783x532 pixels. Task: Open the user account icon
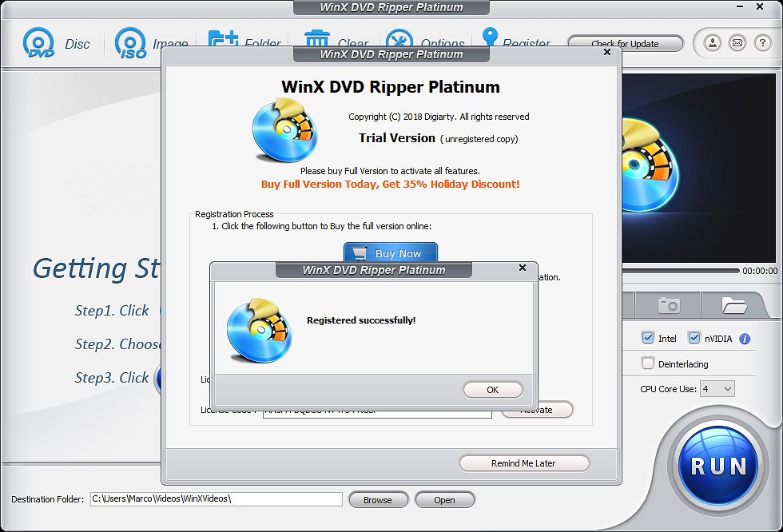pyautogui.click(x=713, y=43)
